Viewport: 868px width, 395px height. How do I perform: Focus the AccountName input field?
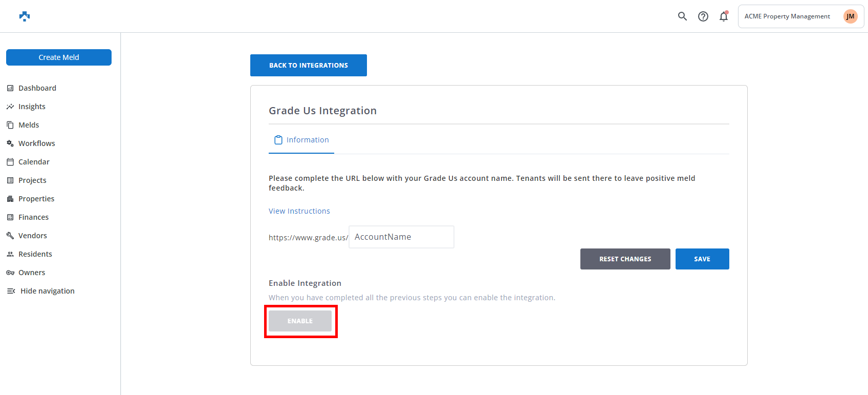point(401,237)
